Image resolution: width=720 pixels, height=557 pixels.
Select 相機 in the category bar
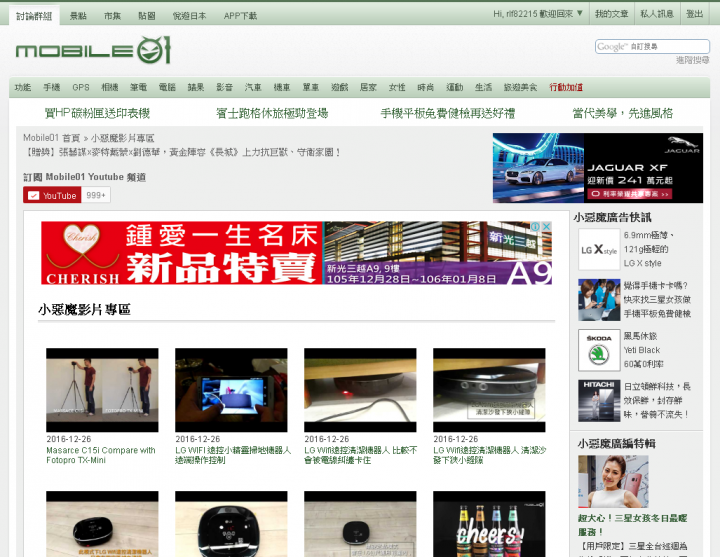coord(110,87)
